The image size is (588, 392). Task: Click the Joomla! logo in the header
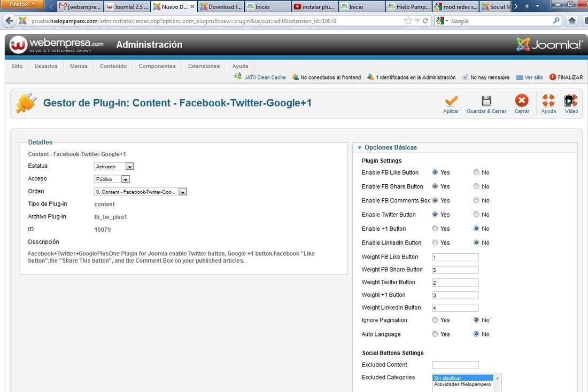(550, 45)
